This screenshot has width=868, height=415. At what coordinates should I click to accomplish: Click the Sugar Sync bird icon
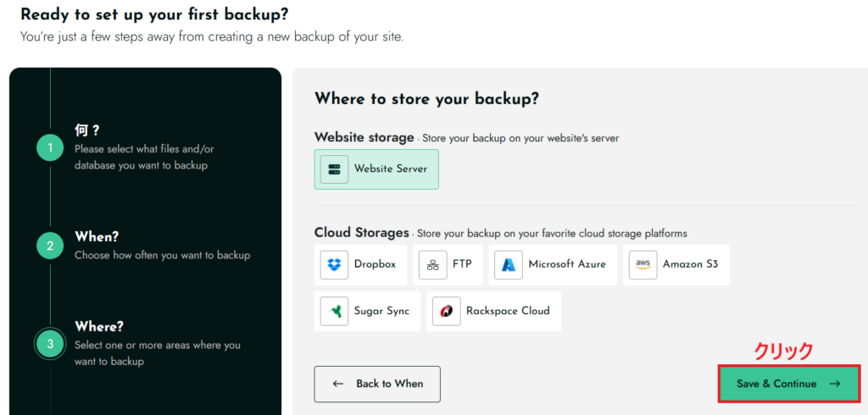(334, 311)
